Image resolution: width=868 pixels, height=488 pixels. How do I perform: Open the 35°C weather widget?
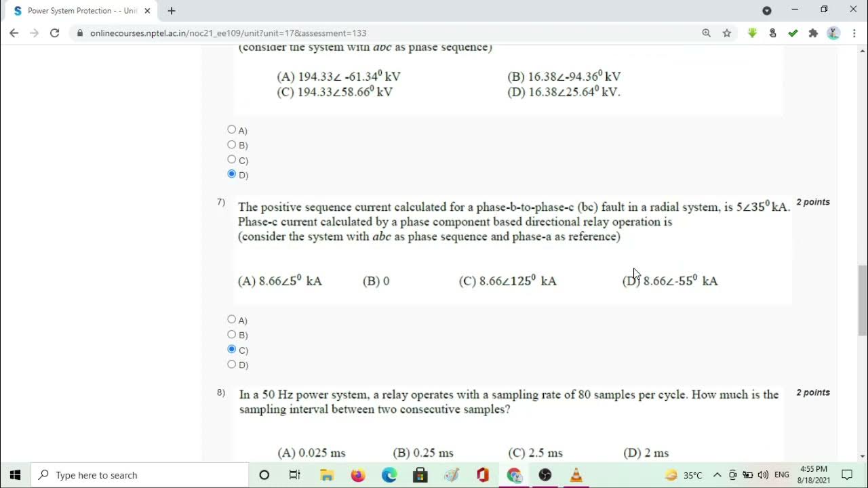coord(684,475)
